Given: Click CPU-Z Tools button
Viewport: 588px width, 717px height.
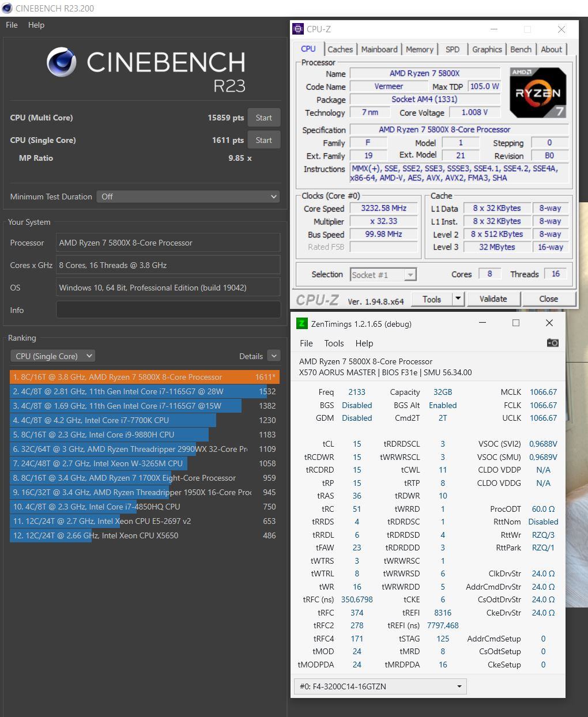Looking at the screenshot, I should tap(432, 299).
